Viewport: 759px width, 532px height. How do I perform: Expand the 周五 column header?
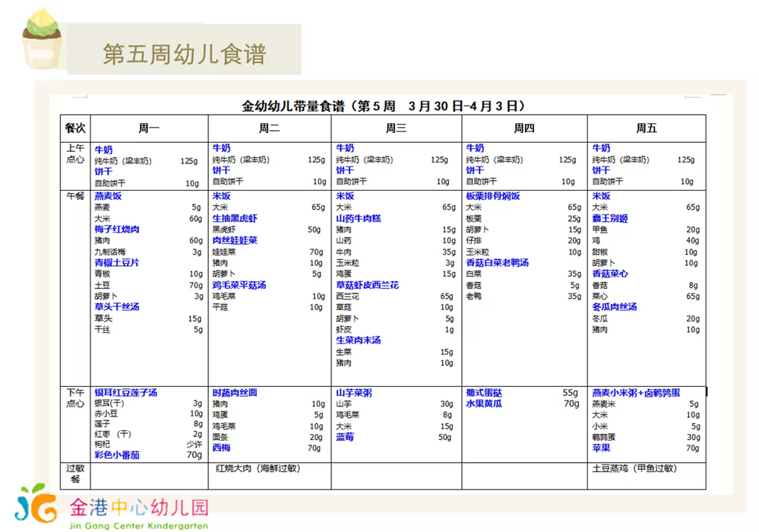click(645, 128)
